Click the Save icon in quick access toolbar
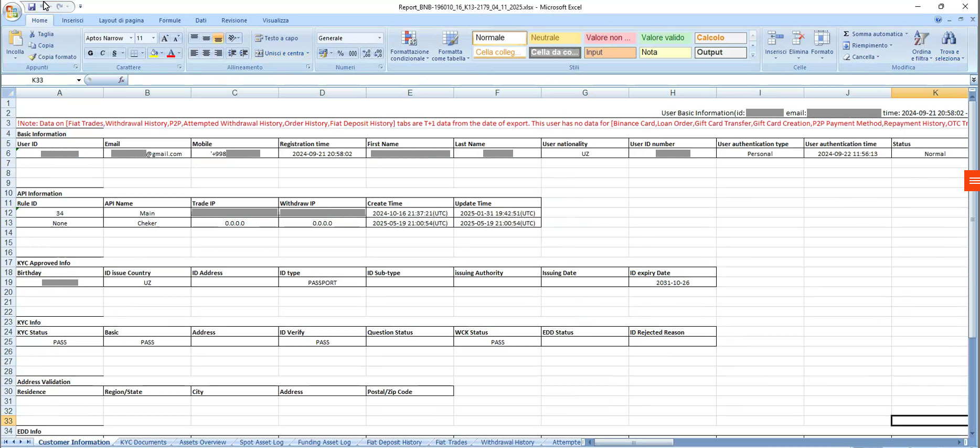The height and width of the screenshot is (448, 980). [x=32, y=7]
